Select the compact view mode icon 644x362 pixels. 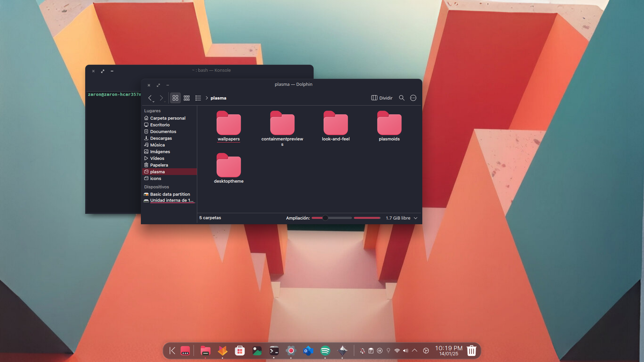tap(187, 98)
